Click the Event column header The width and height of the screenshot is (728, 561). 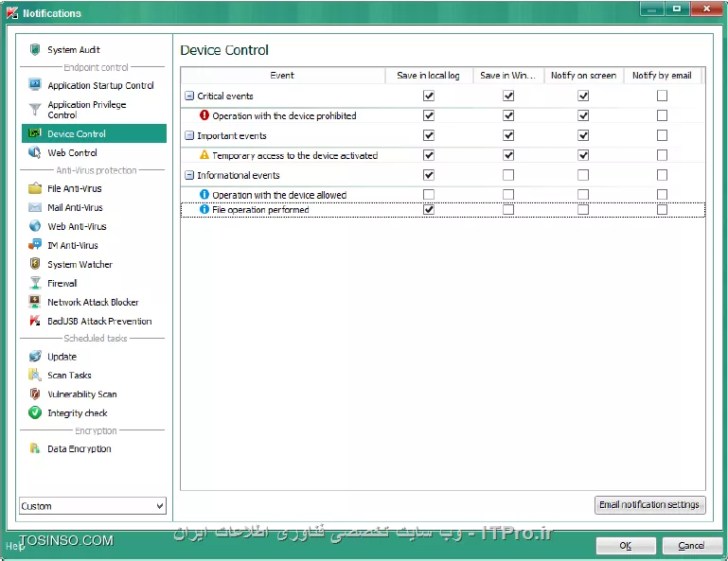(x=282, y=75)
